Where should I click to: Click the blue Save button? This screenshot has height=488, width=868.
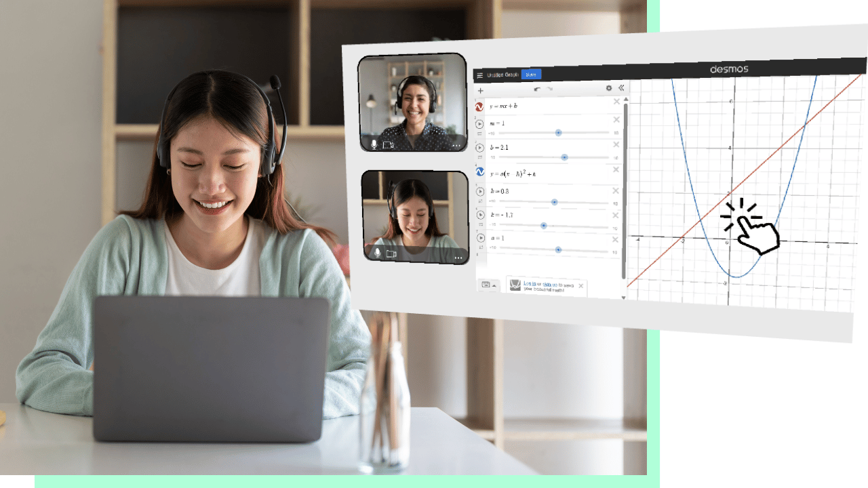(531, 75)
